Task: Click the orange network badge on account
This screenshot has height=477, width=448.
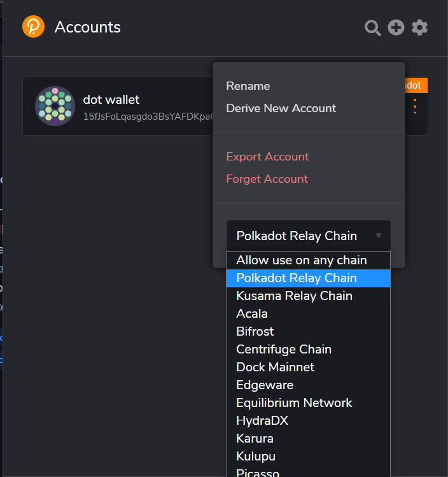Action: coord(416,85)
